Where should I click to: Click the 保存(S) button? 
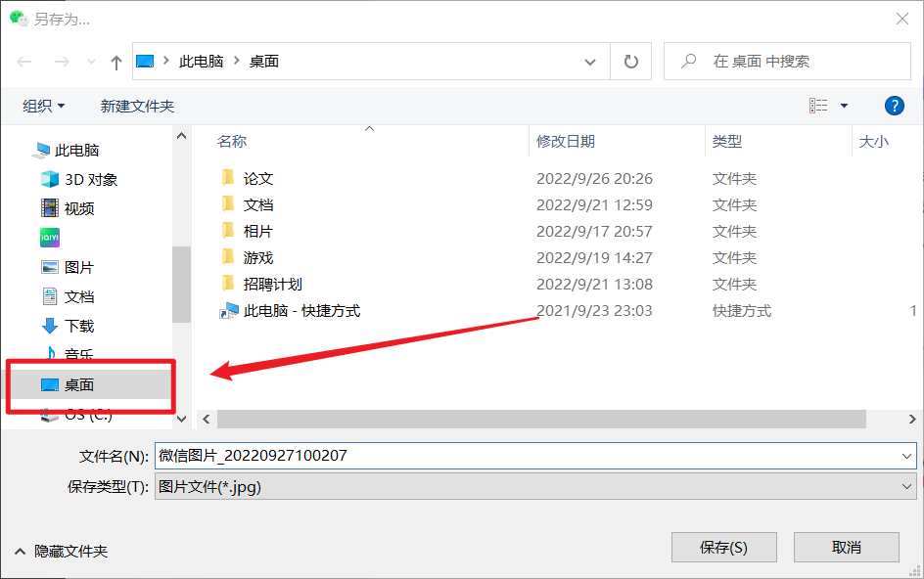(x=723, y=548)
